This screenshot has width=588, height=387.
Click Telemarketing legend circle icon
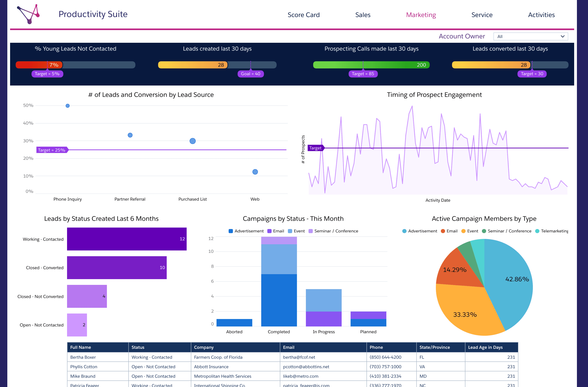(x=537, y=231)
